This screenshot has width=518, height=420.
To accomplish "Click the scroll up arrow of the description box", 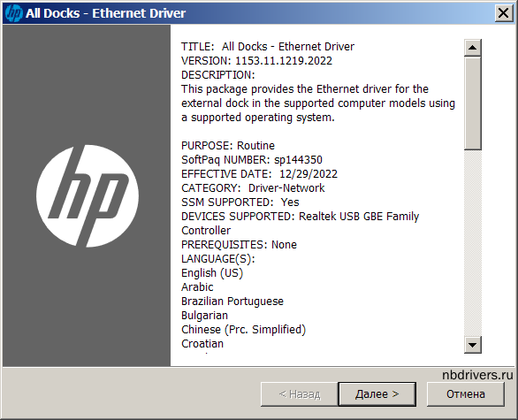I will pos(472,48).
